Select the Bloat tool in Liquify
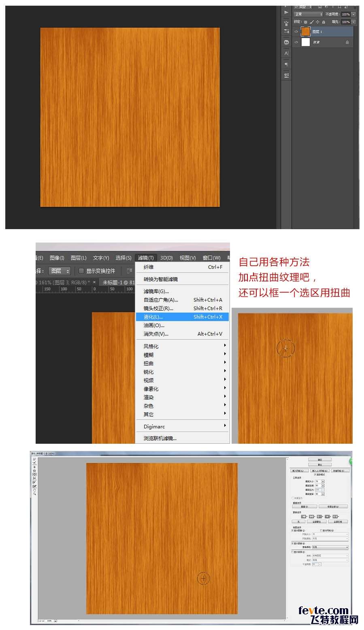 click(34, 475)
